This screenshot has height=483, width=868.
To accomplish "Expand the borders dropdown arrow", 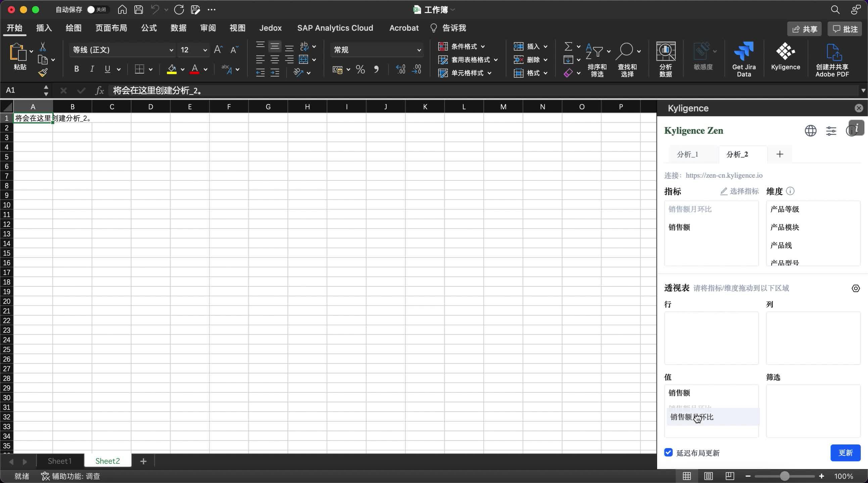I will point(151,69).
